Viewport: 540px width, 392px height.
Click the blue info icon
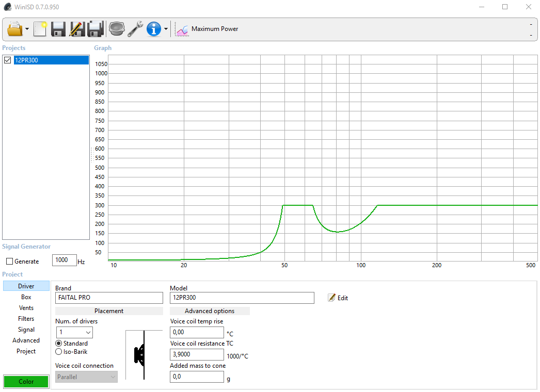(154, 29)
